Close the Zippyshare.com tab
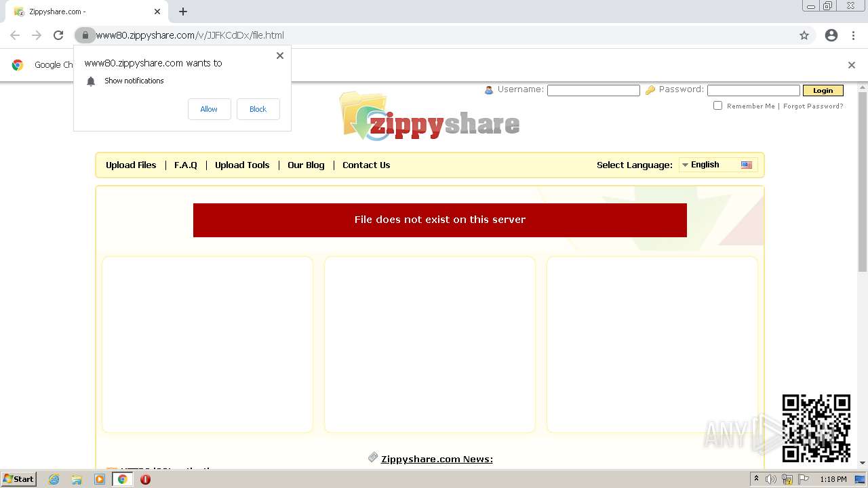Image resolution: width=868 pixels, height=488 pixels. coord(157,12)
